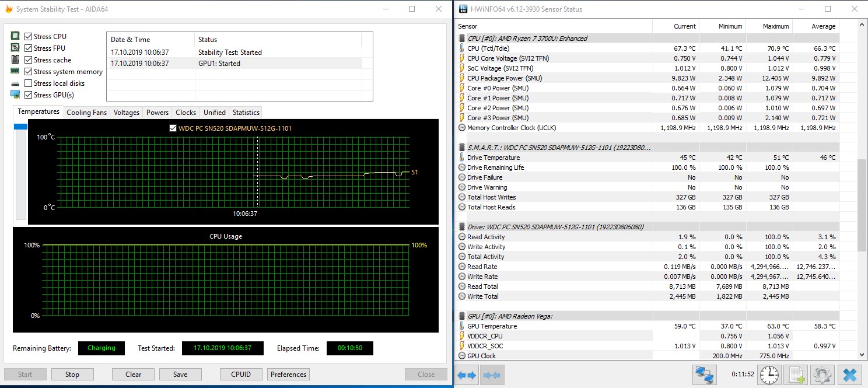Click the Maximum column header in HWiNFO64
The image size is (868, 388).
point(769,26)
